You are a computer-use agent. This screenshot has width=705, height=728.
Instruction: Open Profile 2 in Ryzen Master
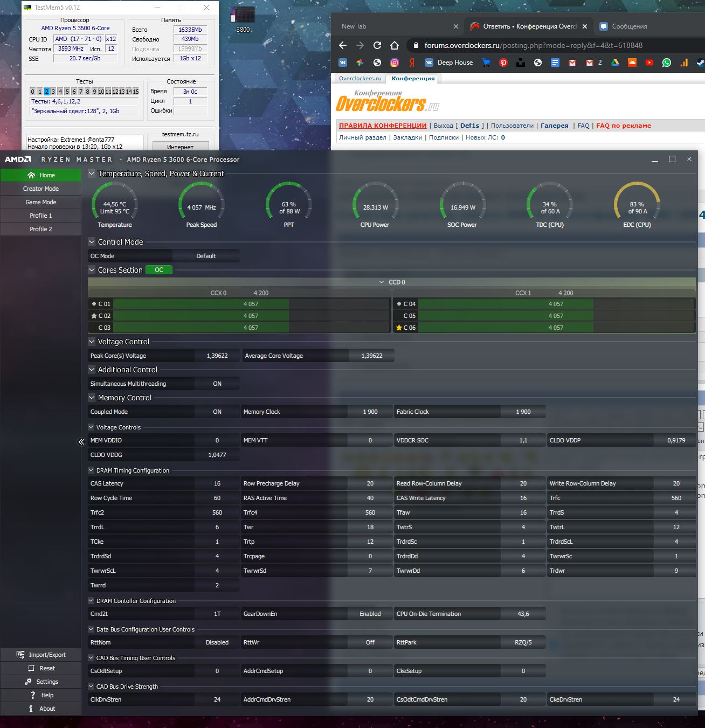(41, 229)
